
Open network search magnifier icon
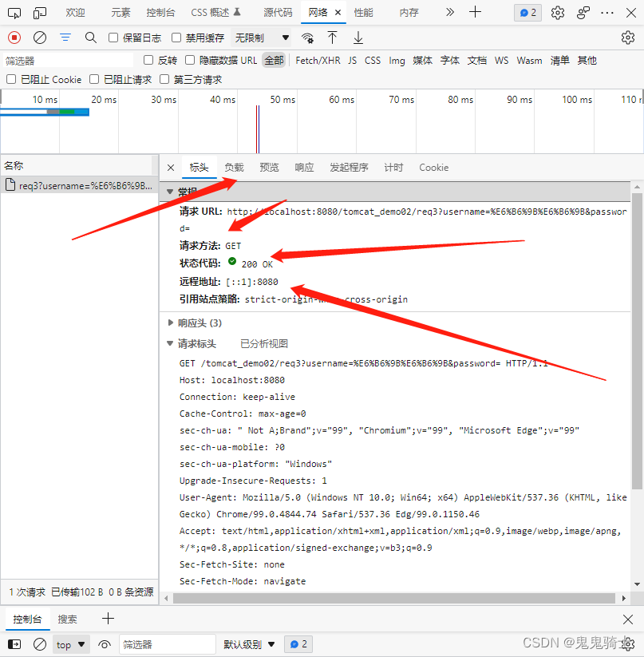coord(90,38)
